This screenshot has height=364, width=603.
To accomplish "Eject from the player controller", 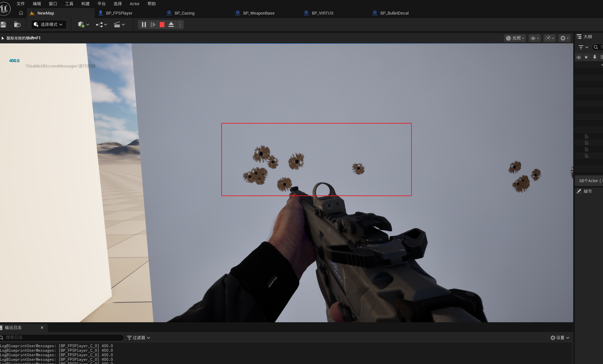I will (x=171, y=25).
